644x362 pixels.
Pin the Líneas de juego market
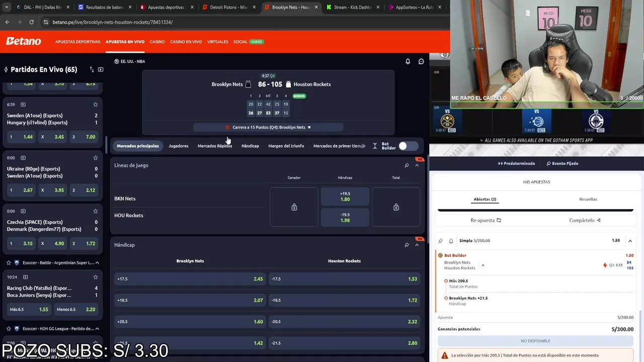[407, 165]
